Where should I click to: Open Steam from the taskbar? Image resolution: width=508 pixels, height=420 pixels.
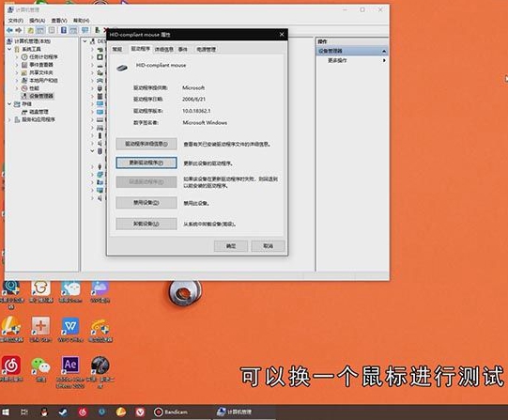tap(63, 412)
